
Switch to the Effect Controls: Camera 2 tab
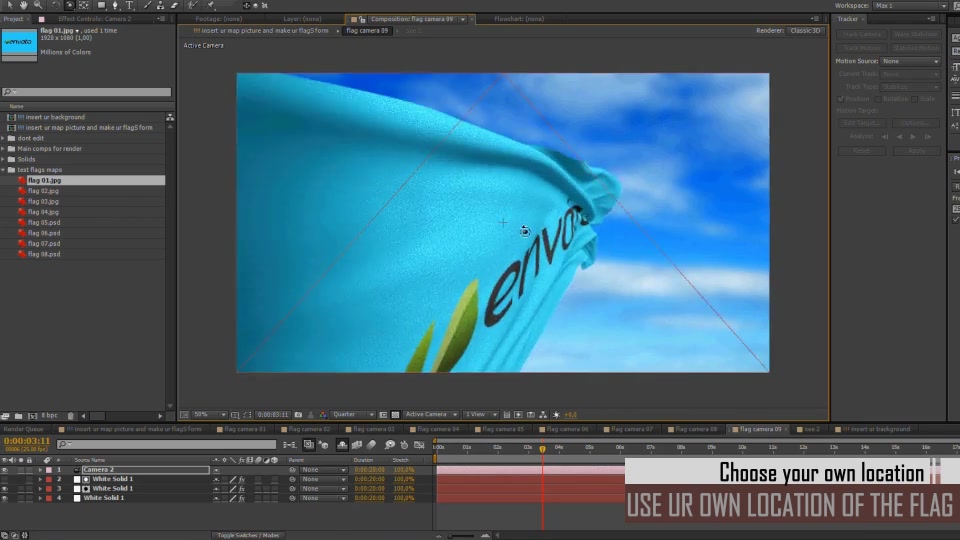[94, 19]
